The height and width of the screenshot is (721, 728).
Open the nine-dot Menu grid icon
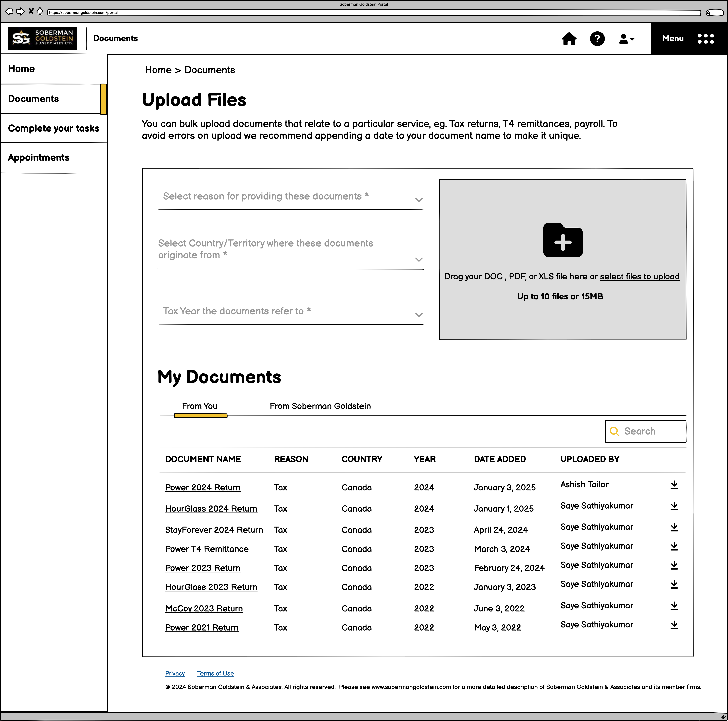click(706, 39)
